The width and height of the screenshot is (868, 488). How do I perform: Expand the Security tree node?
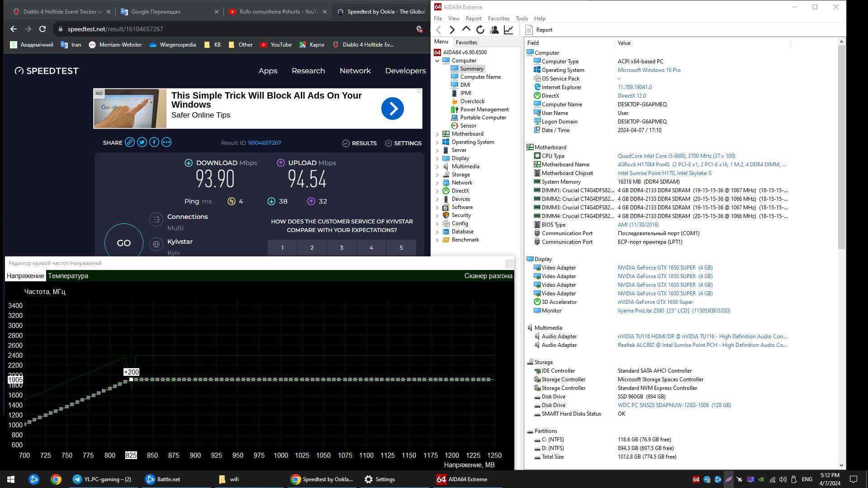coord(437,215)
